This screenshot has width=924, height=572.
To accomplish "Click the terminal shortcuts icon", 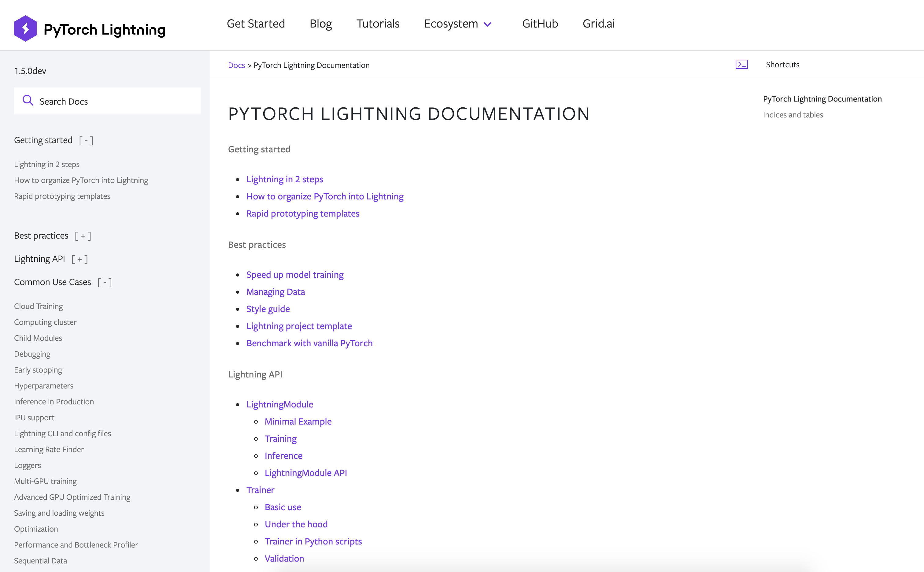I will (x=741, y=65).
